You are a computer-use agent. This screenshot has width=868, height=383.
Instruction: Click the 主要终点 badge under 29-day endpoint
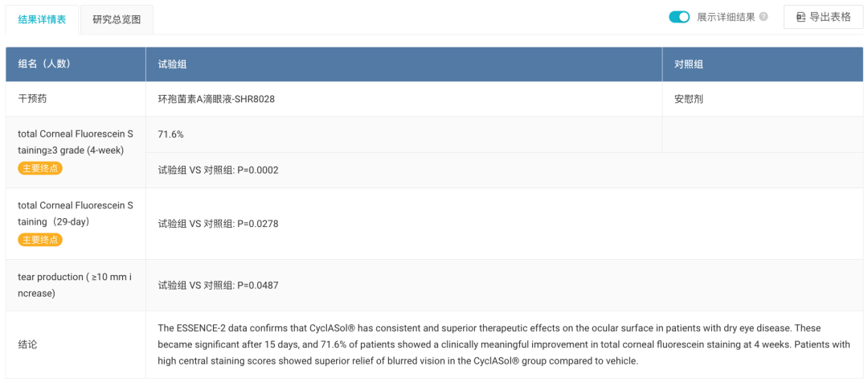[40, 240]
